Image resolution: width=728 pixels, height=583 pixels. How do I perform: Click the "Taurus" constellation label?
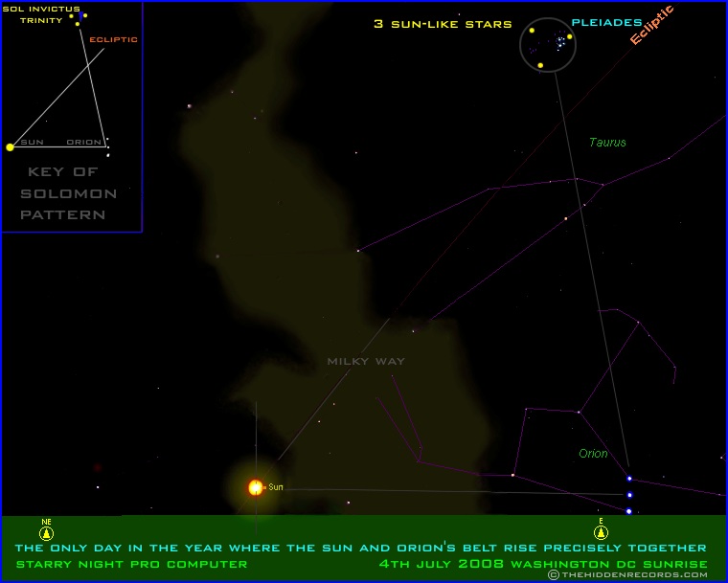click(x=607, y=143)
